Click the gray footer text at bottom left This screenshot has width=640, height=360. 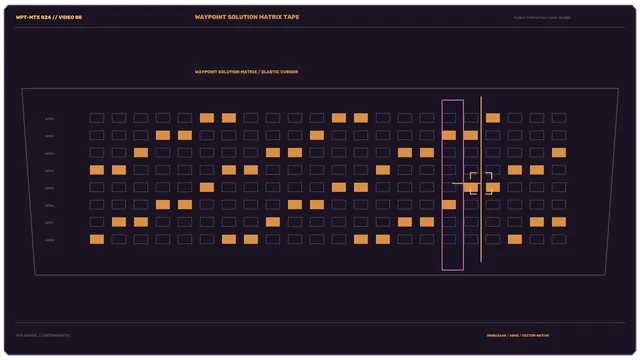point(43,336)
